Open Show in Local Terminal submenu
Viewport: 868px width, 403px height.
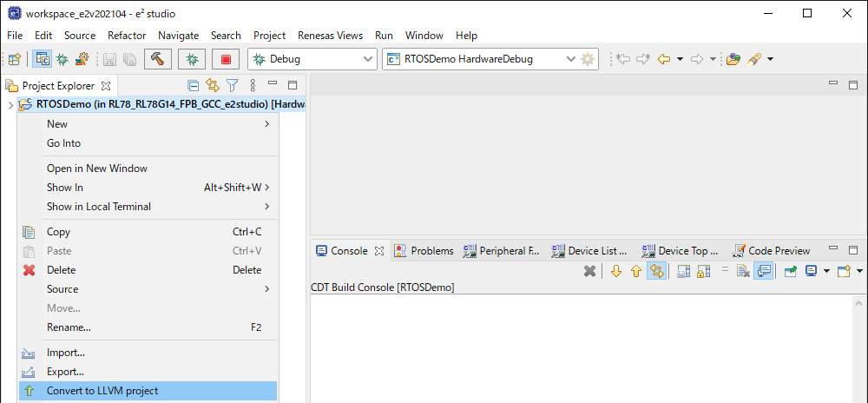(x=148, y=207)
